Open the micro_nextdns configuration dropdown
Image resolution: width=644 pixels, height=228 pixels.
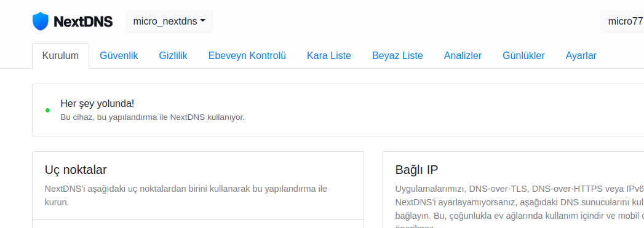pyautogui.click(x=169, y=22)
